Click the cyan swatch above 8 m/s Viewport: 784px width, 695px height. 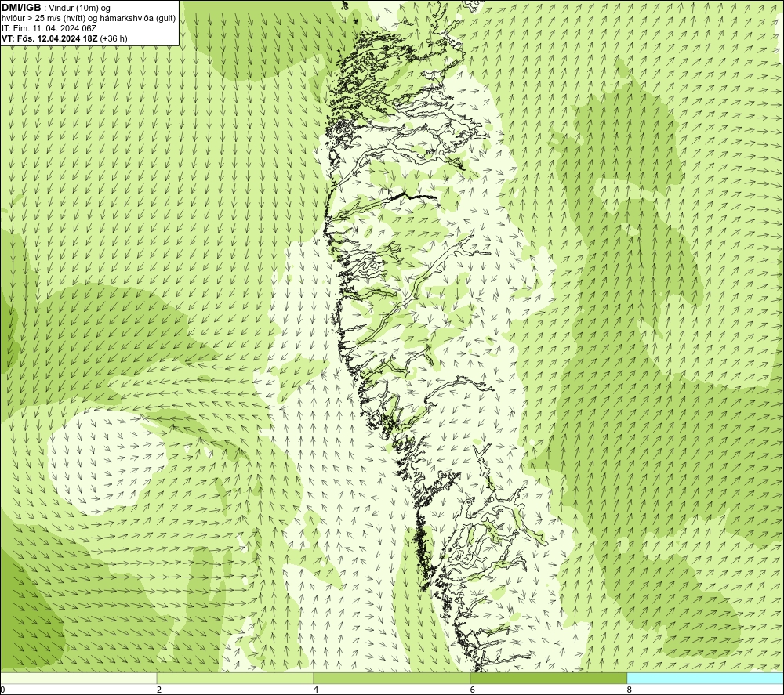click(x=705, y=678)
